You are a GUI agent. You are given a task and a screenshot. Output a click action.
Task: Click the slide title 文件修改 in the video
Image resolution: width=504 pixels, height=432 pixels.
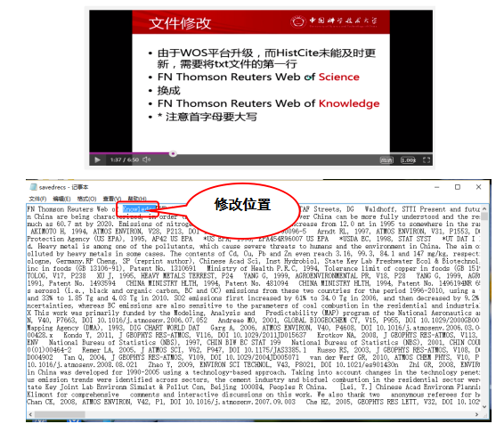click(x=180, y=23)
